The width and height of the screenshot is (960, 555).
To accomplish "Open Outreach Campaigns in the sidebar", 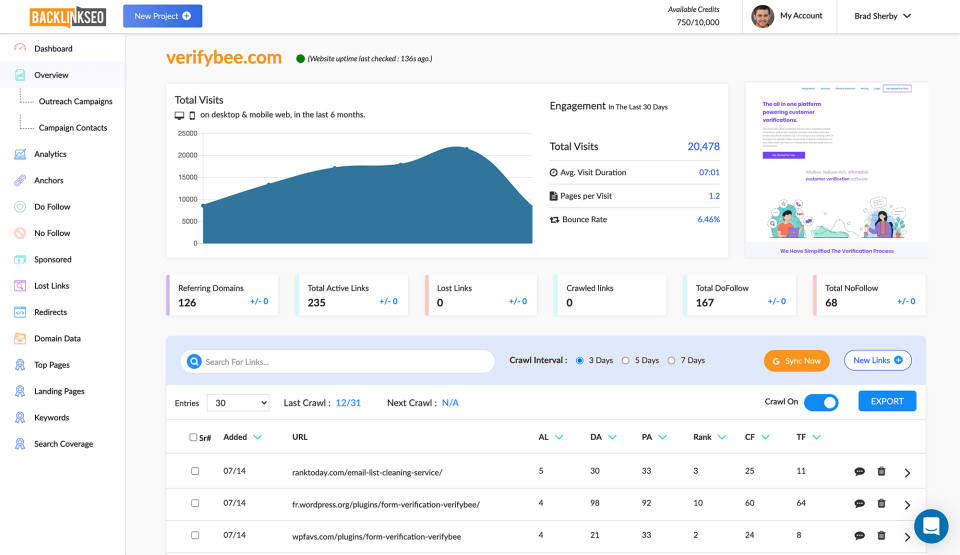I will pos(75,101).
